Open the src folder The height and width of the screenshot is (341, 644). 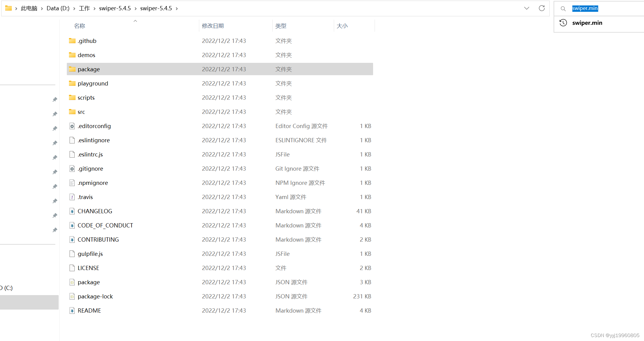point(81,111)
